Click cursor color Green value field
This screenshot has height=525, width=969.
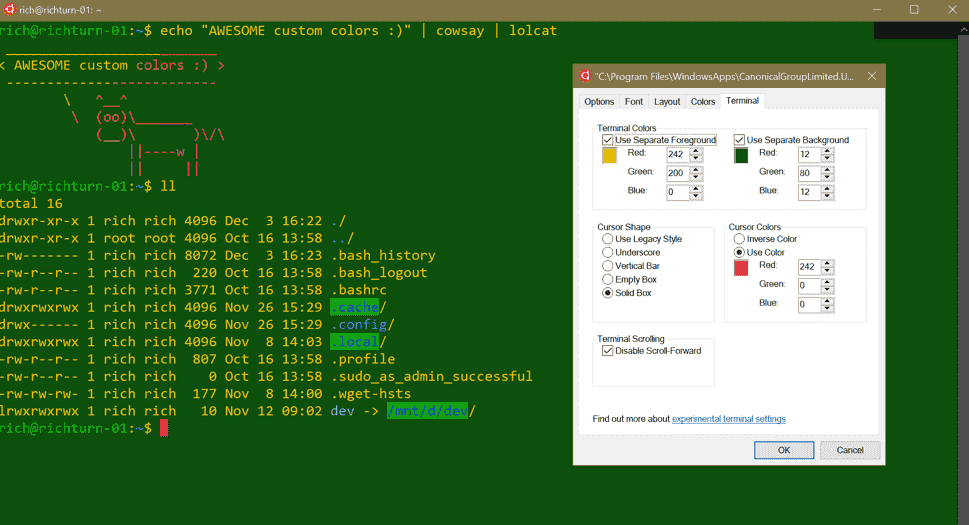point(809,286)
